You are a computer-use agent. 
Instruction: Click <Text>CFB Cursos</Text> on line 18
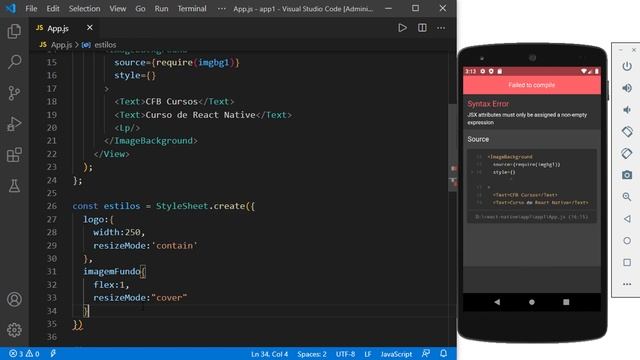[174, 102]
